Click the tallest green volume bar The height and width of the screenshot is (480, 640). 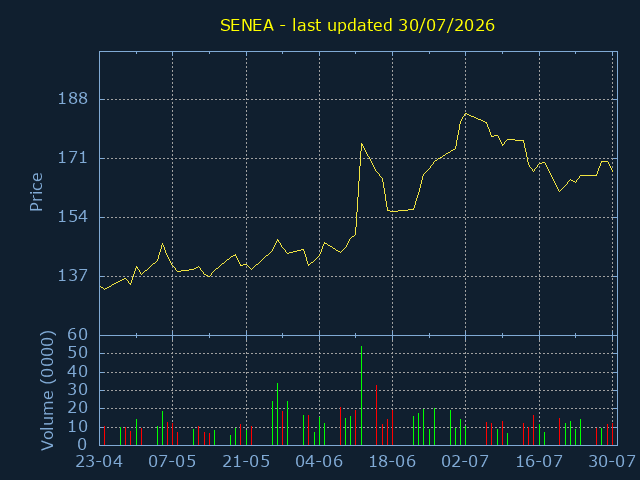click(361, 396)
